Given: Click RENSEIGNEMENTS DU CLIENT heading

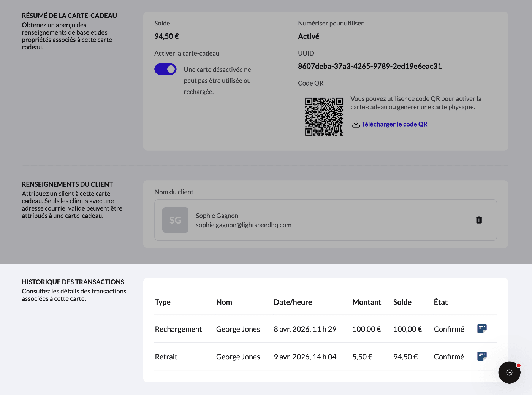Looking at the screenshot, I should point(67,184).
